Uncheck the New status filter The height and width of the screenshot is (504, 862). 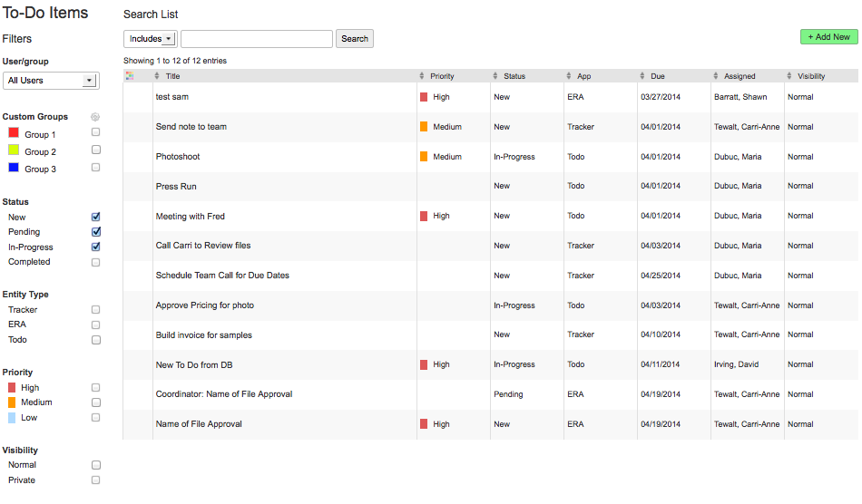[x=95, y=217]
